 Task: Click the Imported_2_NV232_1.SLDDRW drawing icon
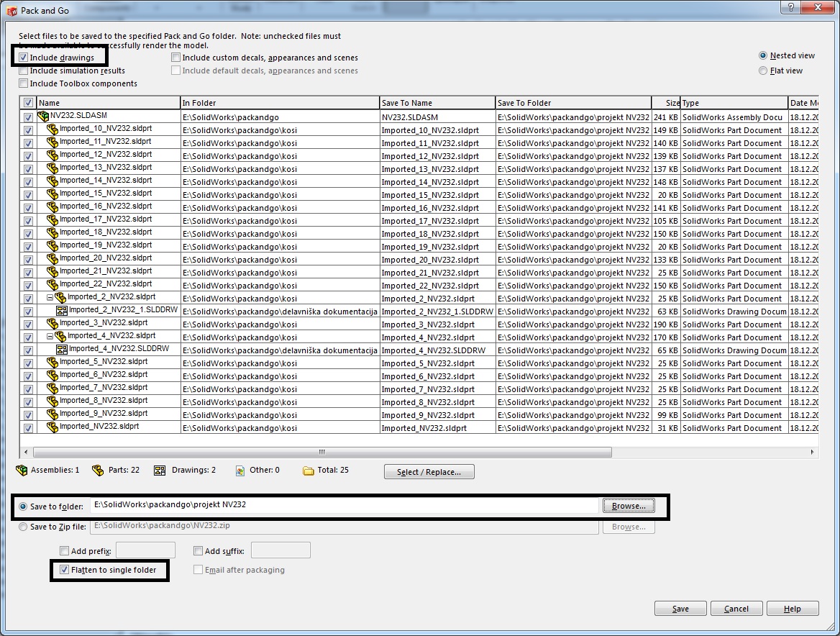(x=62, y=311)
